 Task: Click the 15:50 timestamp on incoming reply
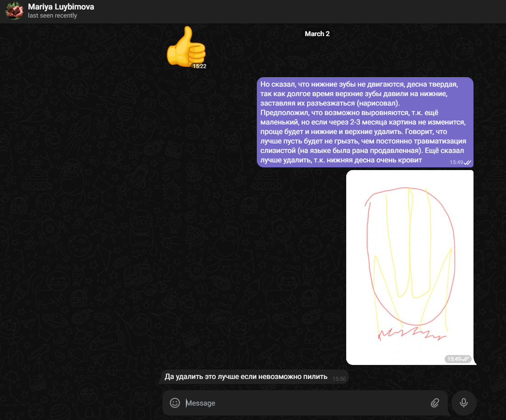pos(339,379)
